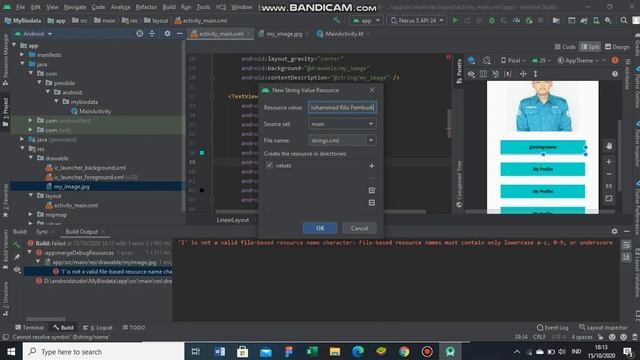Switch editor to Code view mode
640x360 pixels.
[x=565, y=47]
